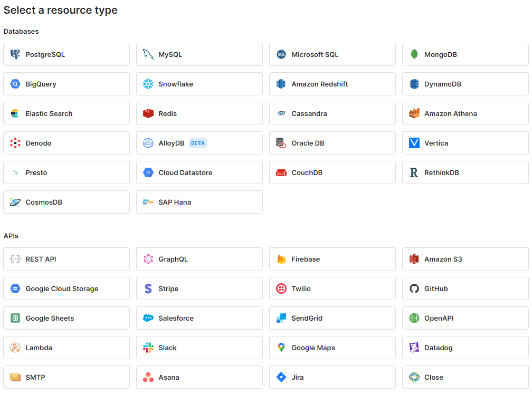This screenshot has height=395, width=532.
Task: Select the Presto resource card
Action: click(66, 172)
